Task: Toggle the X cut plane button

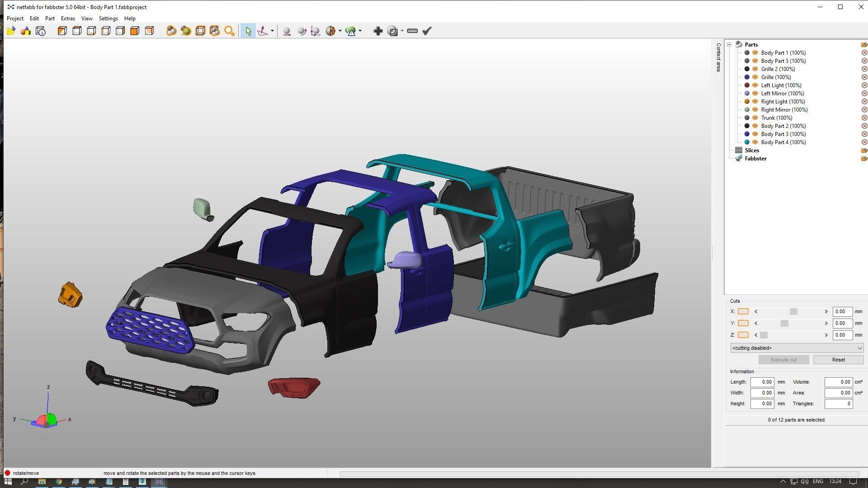Action: tap(743, 312)
